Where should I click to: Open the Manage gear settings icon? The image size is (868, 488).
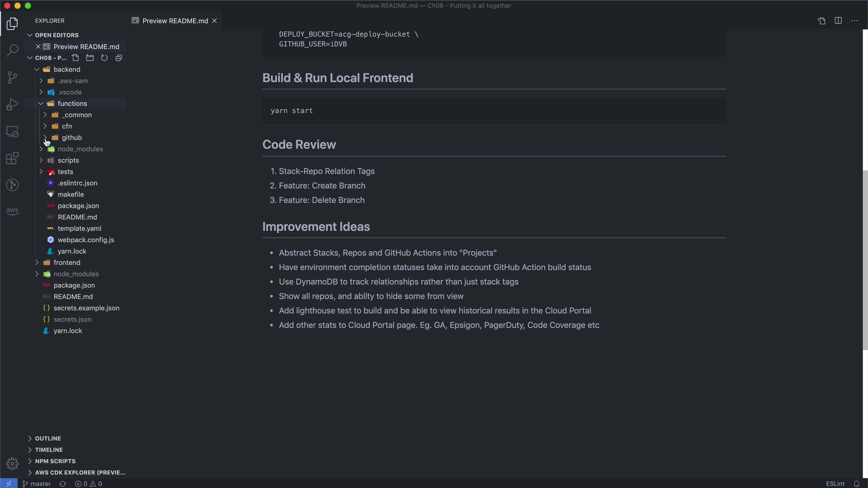pos(12,464)
